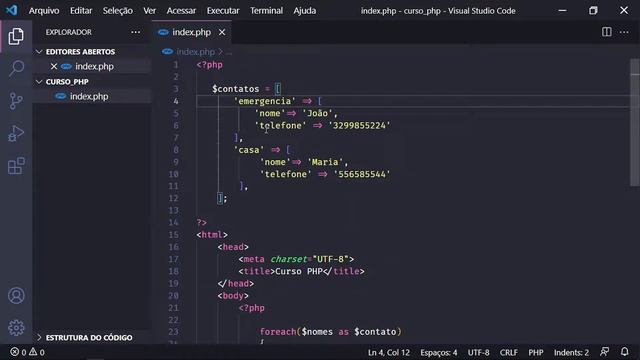
Task: Open the Explorer view in activity bar
Action: [16, 36]
